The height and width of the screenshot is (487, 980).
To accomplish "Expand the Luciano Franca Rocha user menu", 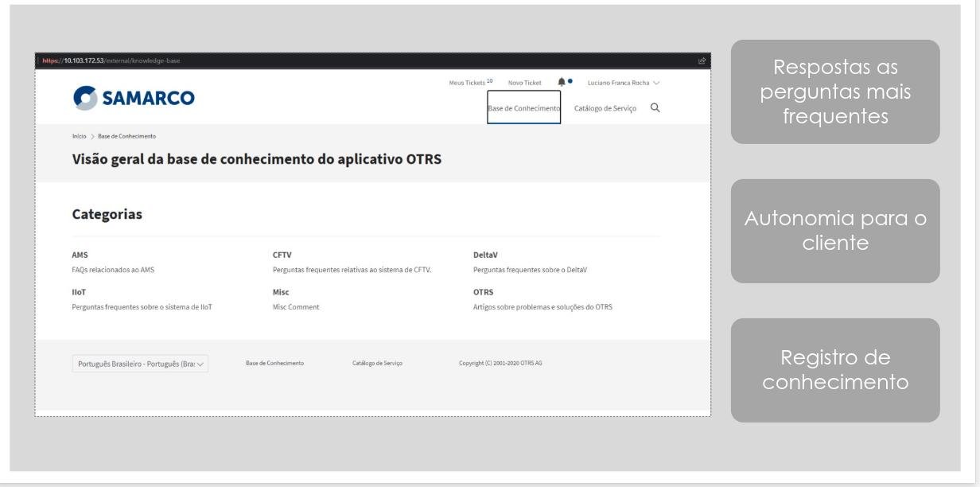I will 624,83.
